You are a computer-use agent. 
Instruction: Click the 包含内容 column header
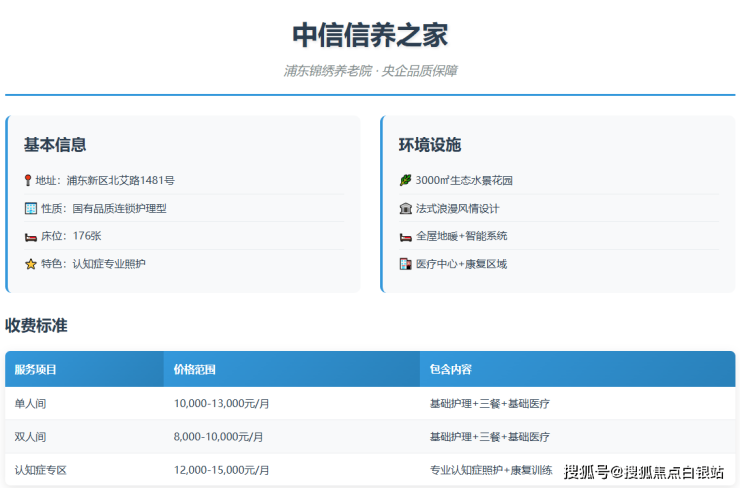tap(450, 370)
